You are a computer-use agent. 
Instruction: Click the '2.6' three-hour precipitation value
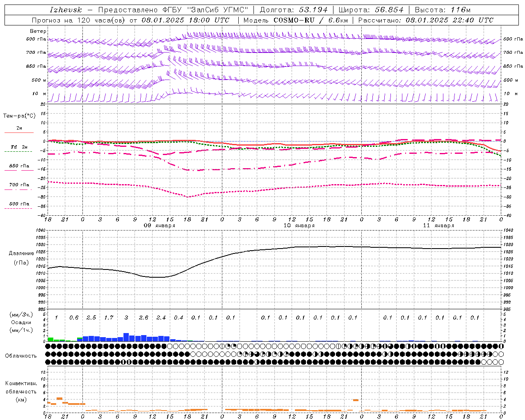144,317
